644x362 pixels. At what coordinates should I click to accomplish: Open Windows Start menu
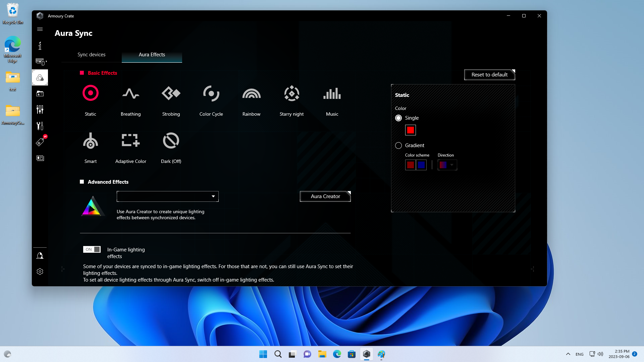coord(263,354)
